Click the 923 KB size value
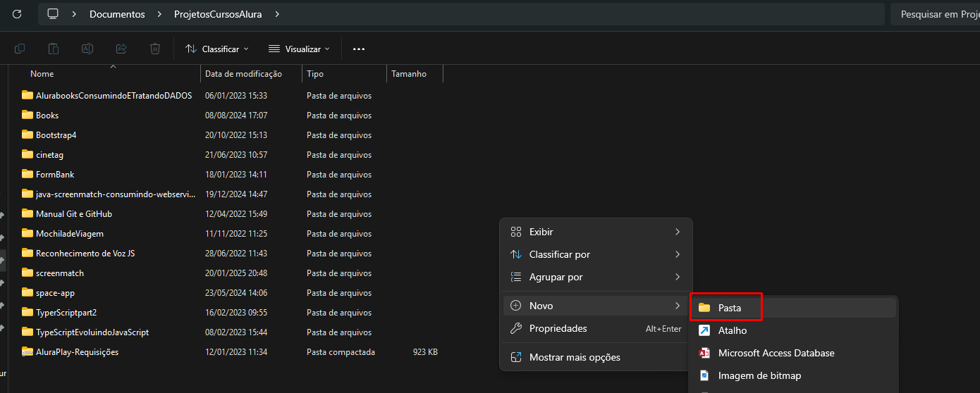Viewport: 980px width, 393px height. click(x=425, y=351)
